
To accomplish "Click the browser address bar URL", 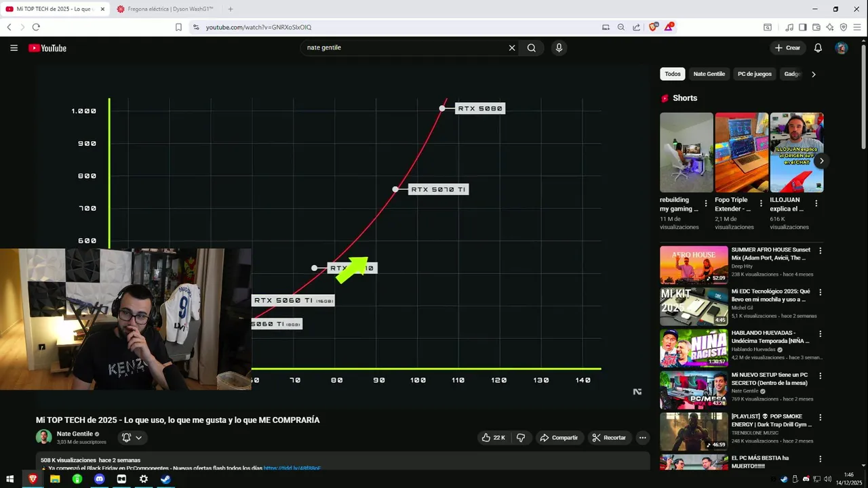I will pyautogui.click(x=258, y=27).
